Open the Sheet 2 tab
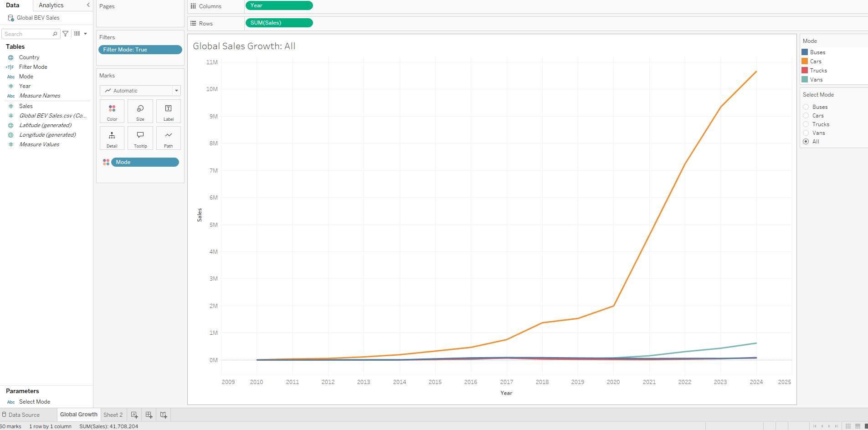 (x=113, y=415)
